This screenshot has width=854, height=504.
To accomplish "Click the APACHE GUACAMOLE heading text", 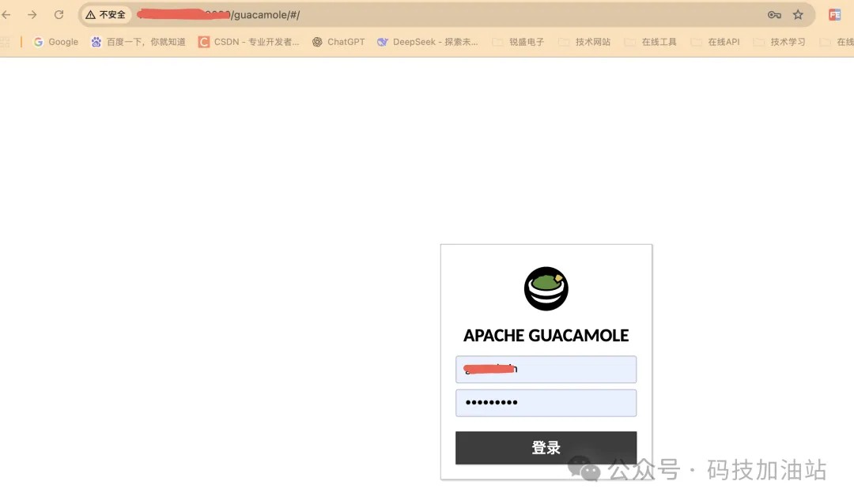I will pyautogui.click(x=546, y=335).
